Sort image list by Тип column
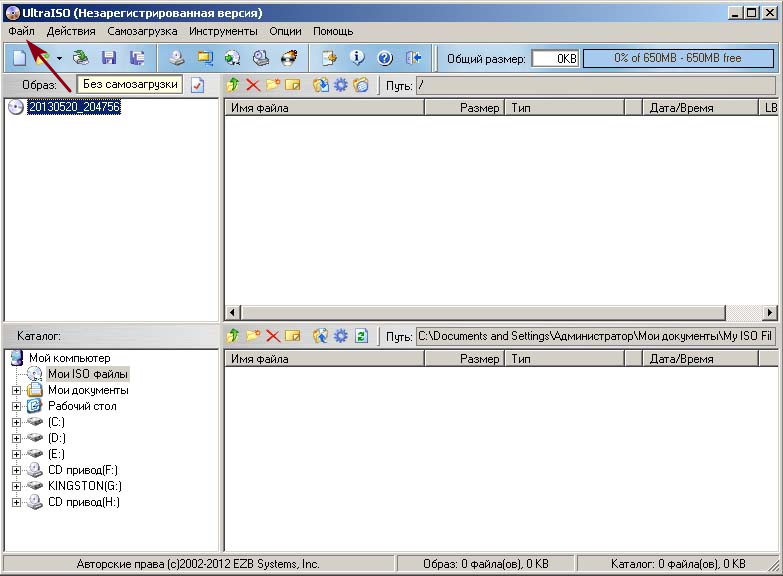This screenshot has width=783, height=576. [x=565, y=107]
